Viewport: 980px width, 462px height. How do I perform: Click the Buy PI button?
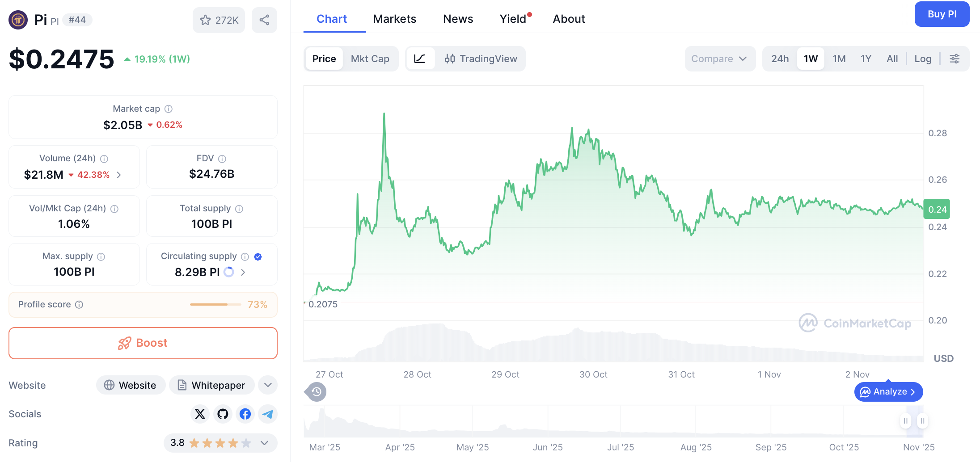coord(942,14)
